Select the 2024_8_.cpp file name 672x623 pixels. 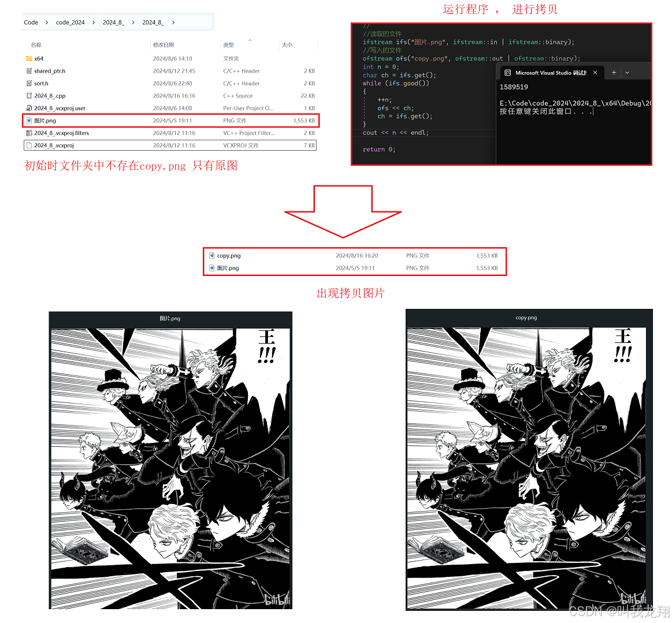pyautogui.click(x=50, y=96)
